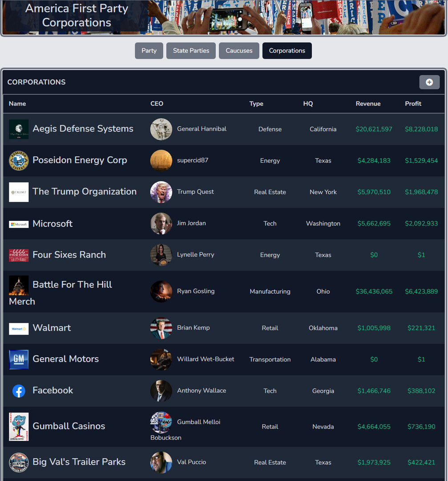
Task: Open the State Parties tab
Action: coord(191,51)
